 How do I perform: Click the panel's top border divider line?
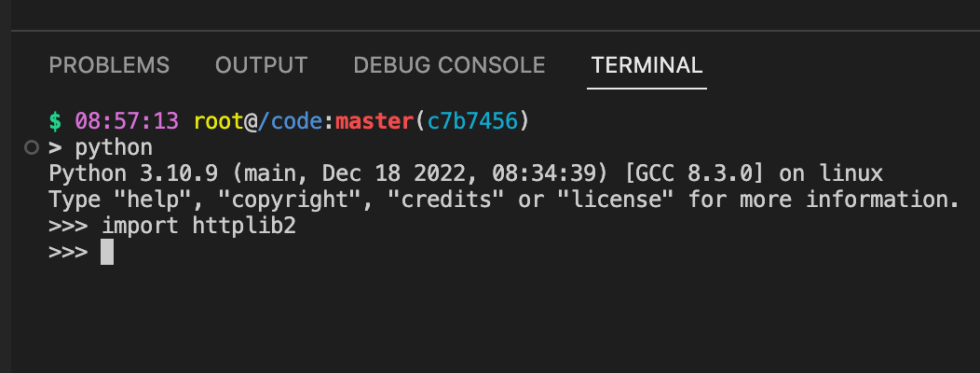[496, 30]
